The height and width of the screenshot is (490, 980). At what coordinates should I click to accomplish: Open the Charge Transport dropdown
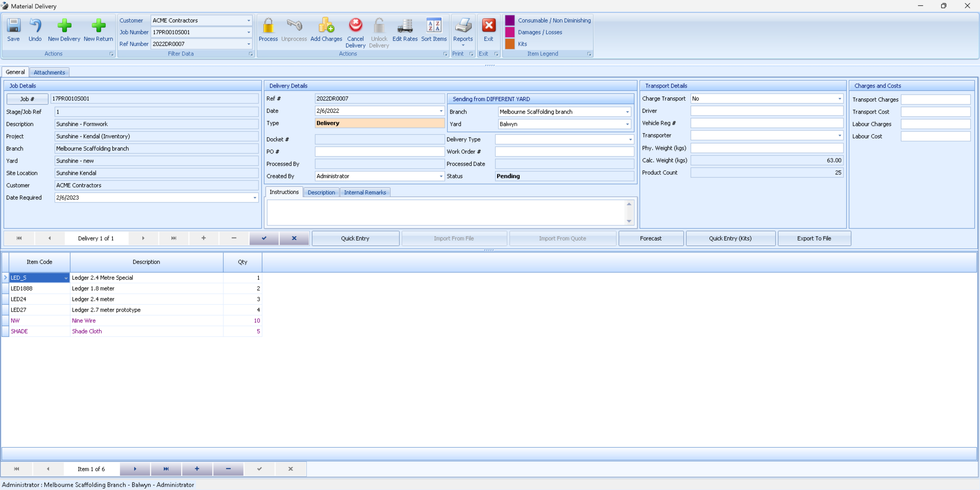click(840, 99)
